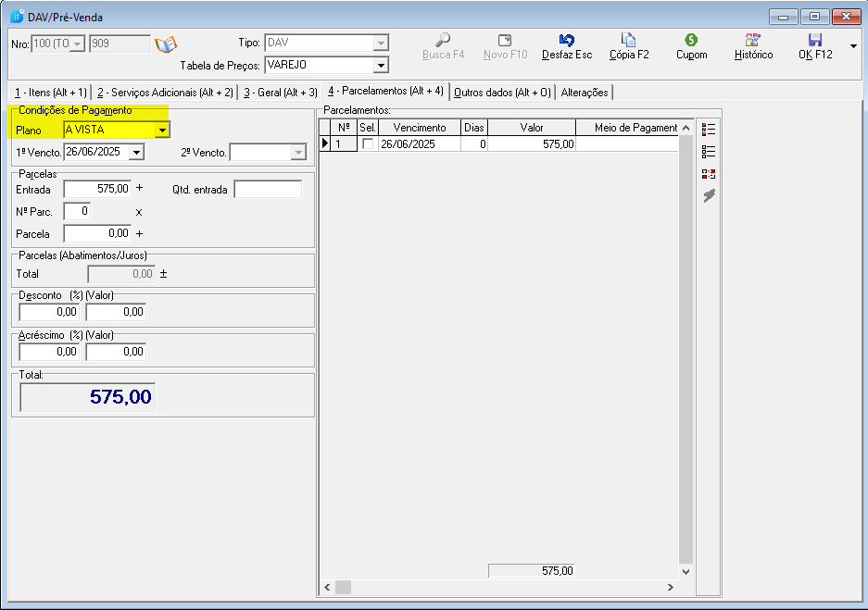
Task: Select the 26/06/2025 cell in the grid
Action: (420, 143)
